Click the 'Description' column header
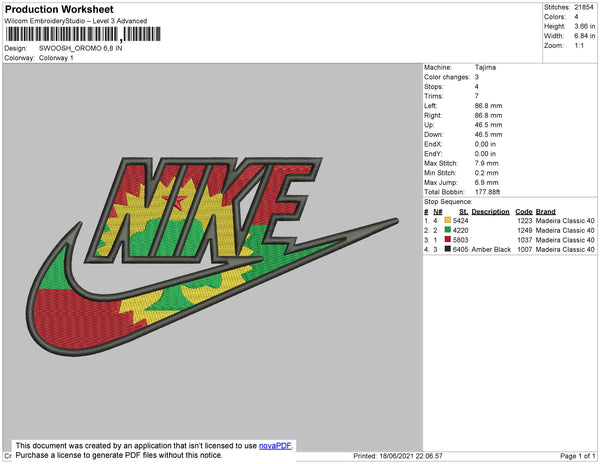The width and height of the screenshot is (600, 464). 491,212
